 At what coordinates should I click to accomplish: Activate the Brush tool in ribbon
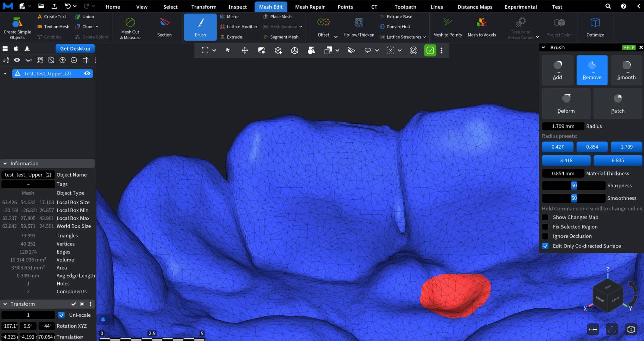click(x=200, y=27)
